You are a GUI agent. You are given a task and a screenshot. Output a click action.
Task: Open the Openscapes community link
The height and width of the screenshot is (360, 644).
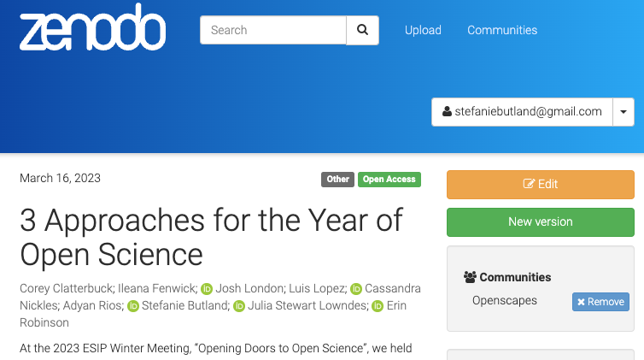pos(504,301)
